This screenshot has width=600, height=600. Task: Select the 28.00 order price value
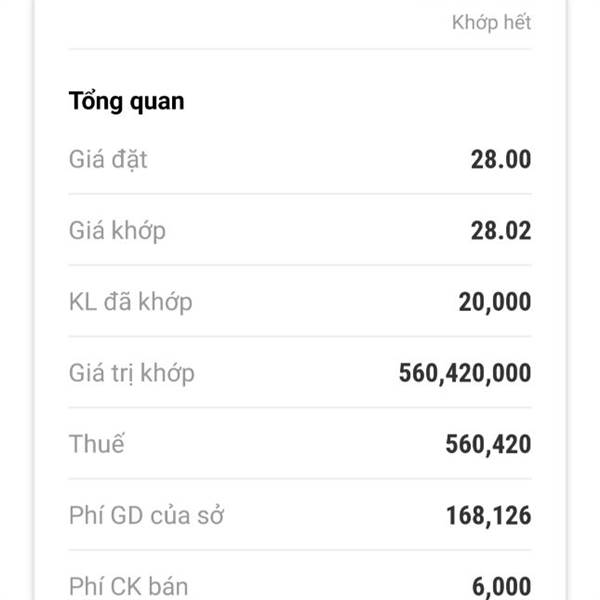[x=501, y=159]
